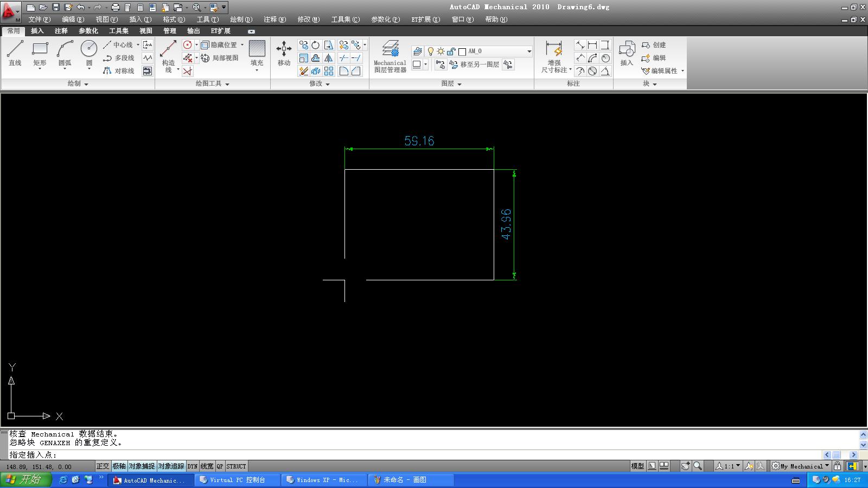This screenshot has height=488, width=868.
Task: Open the 格式(O) menu
Action: click(174, 20)
